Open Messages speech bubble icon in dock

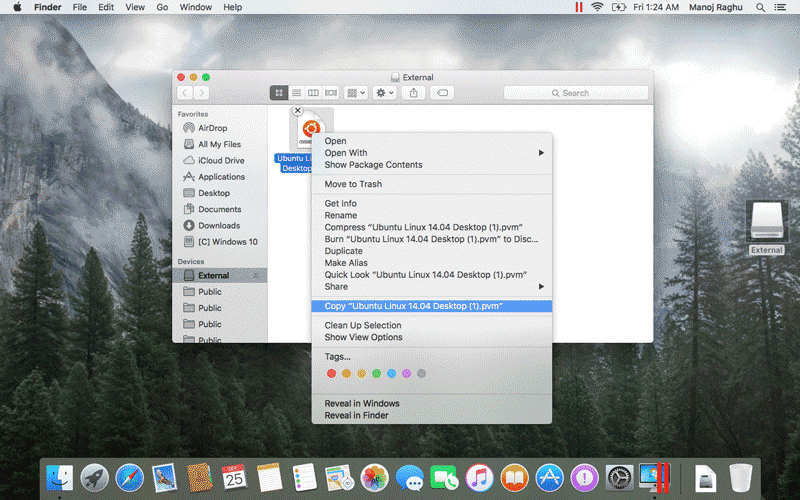[410, 478]
